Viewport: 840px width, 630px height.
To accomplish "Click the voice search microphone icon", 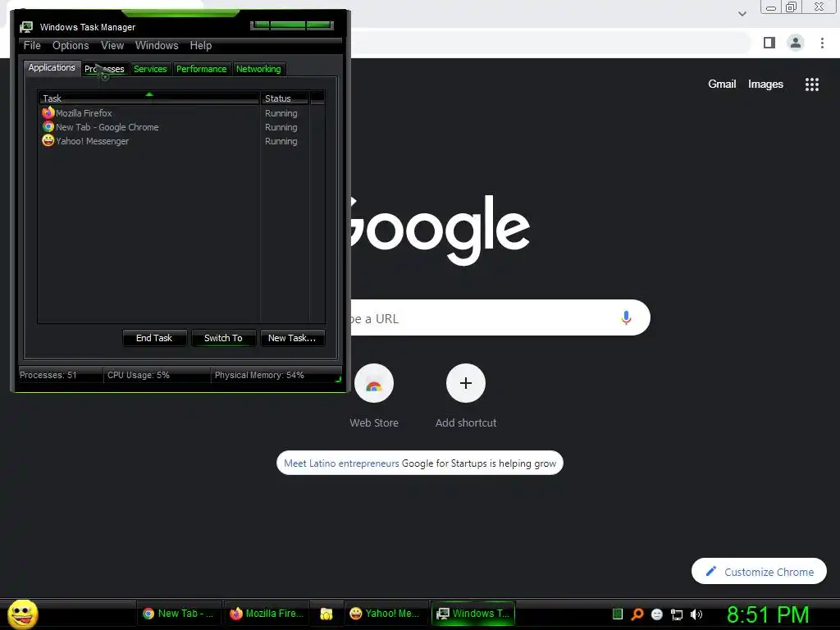I will tap(626, 317).
